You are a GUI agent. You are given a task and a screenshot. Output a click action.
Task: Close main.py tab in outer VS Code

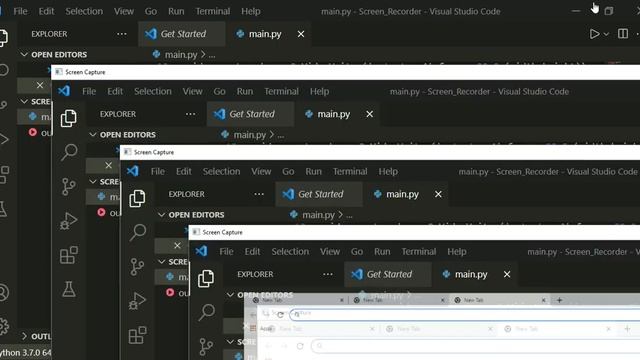click(301, 34)
